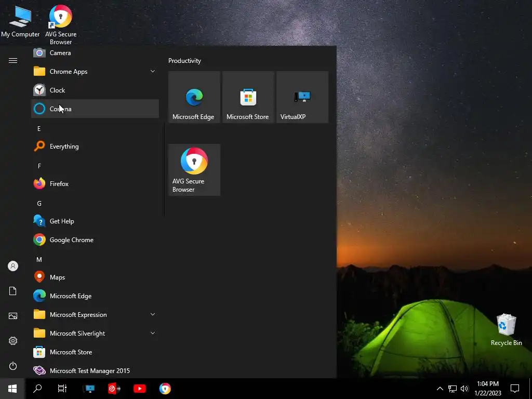
Task: Open the Clock app
Action: (x=95, y=90)
